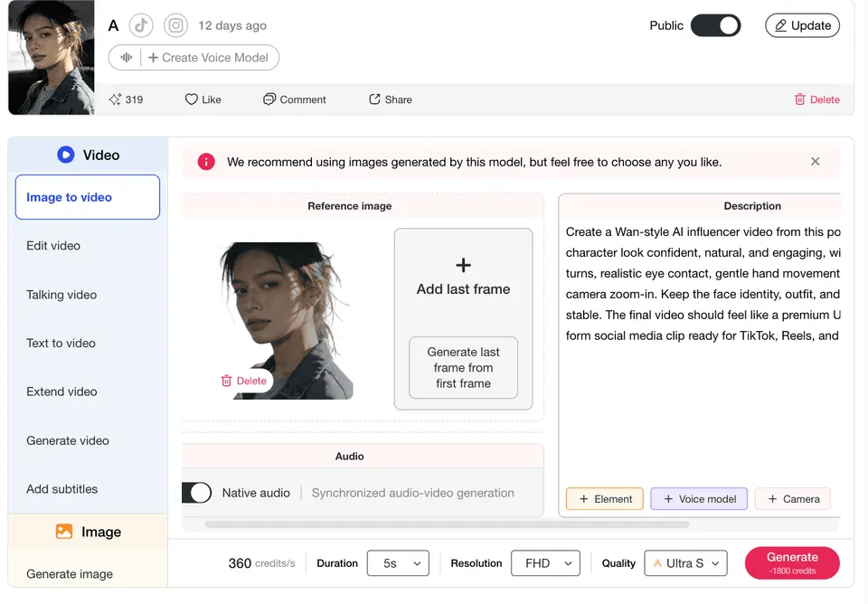This screenshot has width=868, height=604.
Task: Delete the reference image
Action: pos(244,381)
